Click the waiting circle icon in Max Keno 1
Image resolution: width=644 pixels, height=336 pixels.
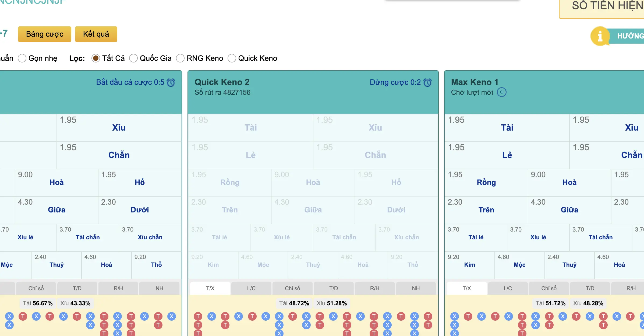[501, 92]
